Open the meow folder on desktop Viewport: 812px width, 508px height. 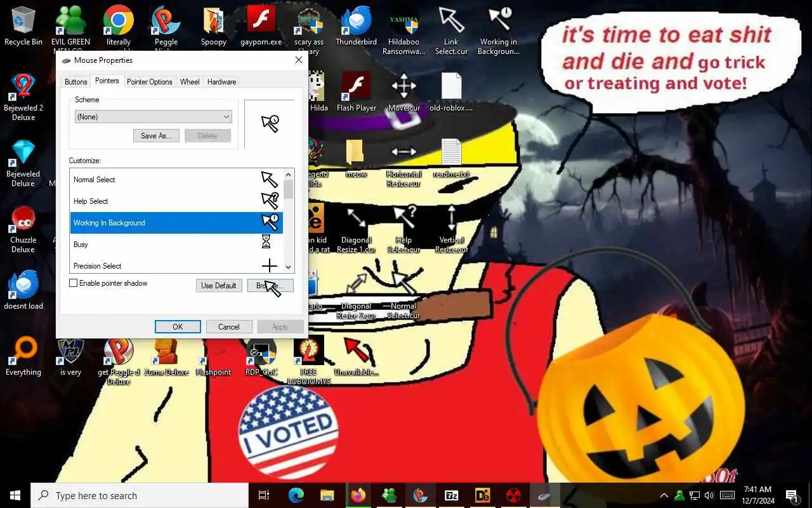coord(356,158)
